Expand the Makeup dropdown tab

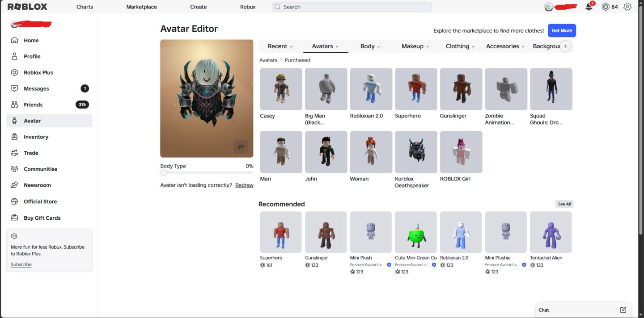(415, 46)
